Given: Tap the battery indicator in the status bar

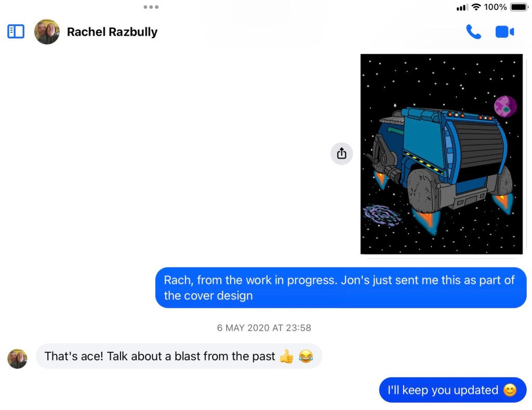Looking at the screenshot, I should pos(519,7).
